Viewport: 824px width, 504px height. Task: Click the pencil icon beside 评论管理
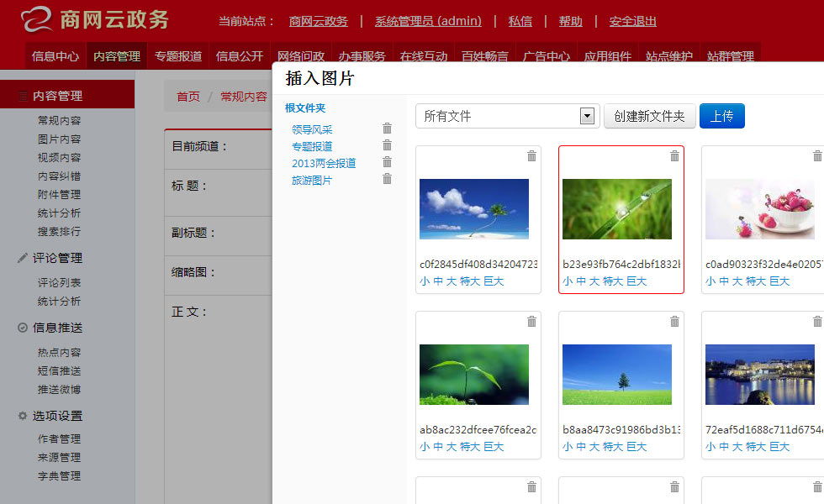(23, 257)
